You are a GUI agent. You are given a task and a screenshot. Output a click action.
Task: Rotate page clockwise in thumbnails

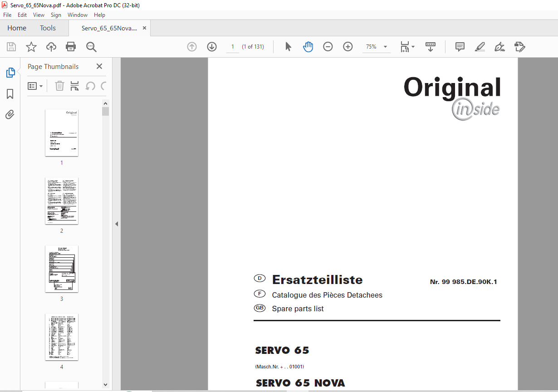click(103, 86)
